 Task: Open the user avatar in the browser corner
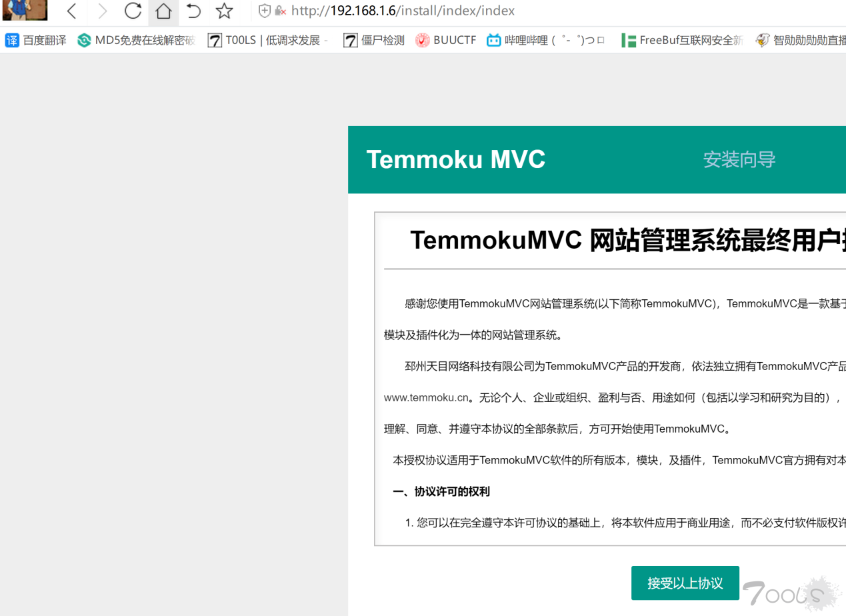(x=25, y=10)
